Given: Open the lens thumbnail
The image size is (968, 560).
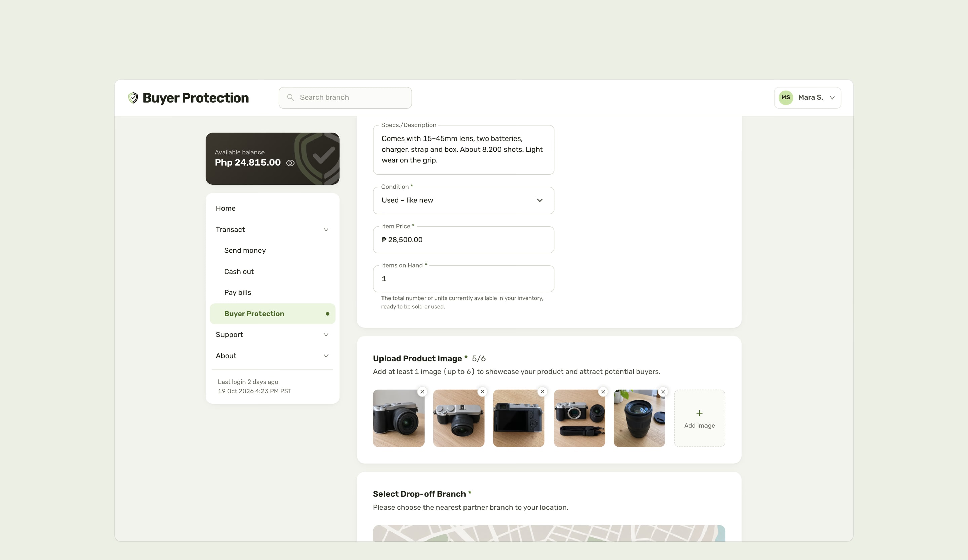Looking at the screenshot, I should [640, 418].
